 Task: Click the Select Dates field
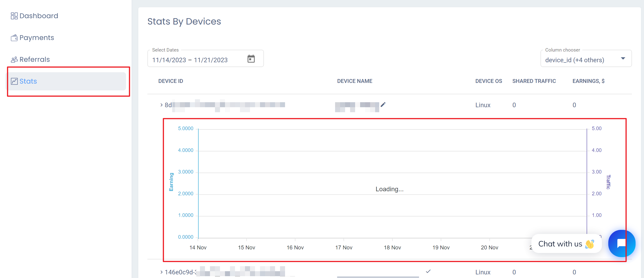click(x=205, y=58)
